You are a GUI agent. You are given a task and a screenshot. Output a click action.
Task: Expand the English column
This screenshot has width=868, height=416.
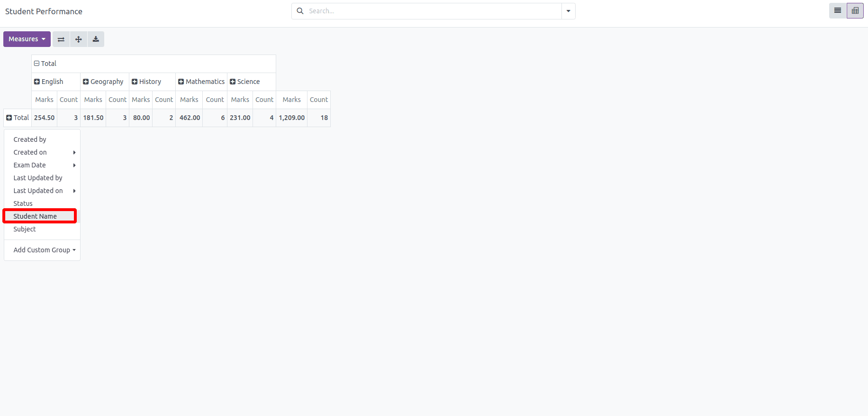56,82
